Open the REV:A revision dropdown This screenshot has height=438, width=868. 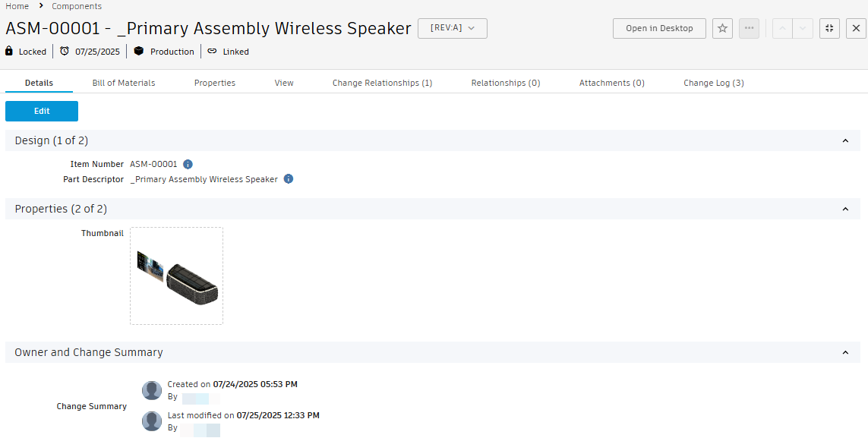(x=453, y=29)
